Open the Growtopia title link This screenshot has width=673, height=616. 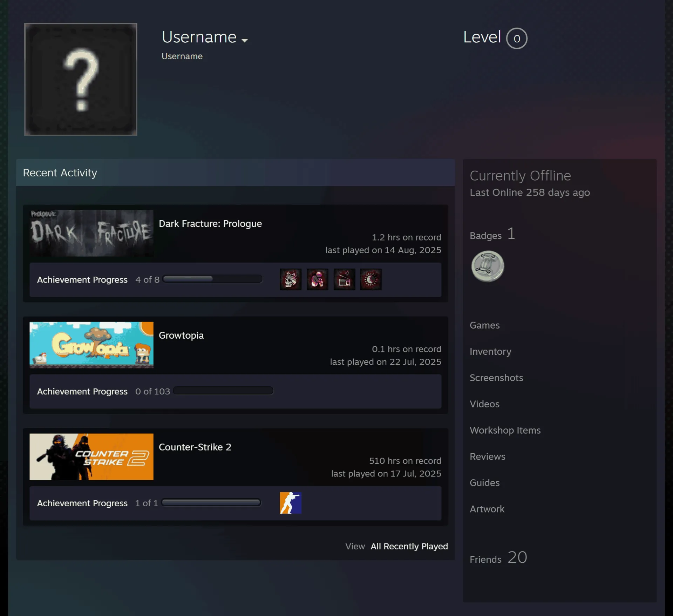click(x=181, y=336)
